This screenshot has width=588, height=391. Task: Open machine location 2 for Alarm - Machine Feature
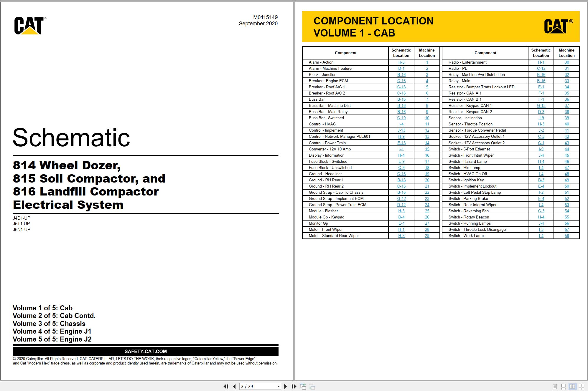tap(427, 68)
